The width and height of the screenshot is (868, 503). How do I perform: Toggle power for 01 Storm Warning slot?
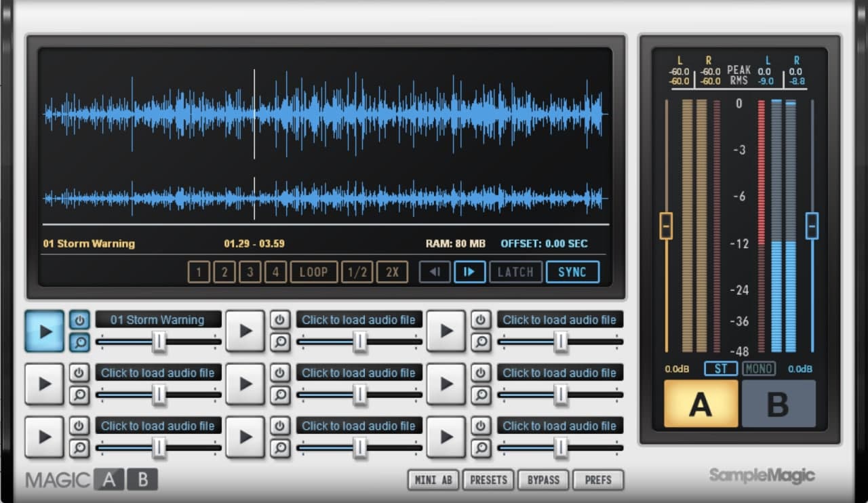[x=79, y=320]
